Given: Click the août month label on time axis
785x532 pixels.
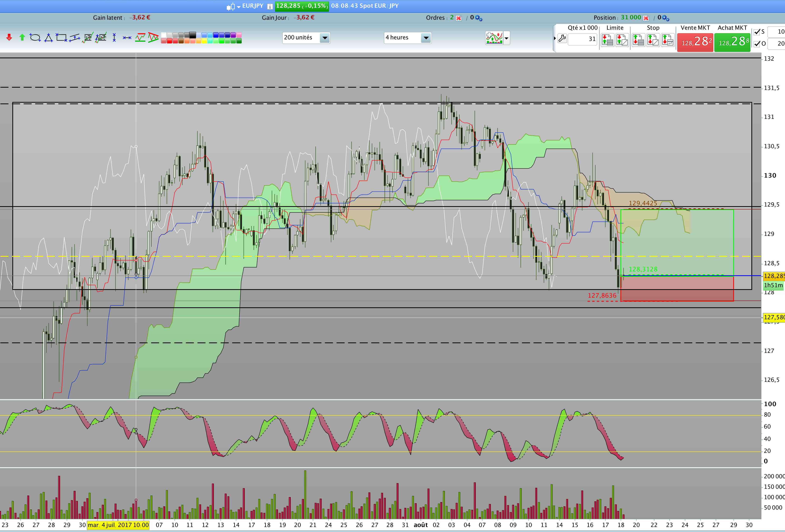Looking at the screenshot, I should tap(421, 525).
